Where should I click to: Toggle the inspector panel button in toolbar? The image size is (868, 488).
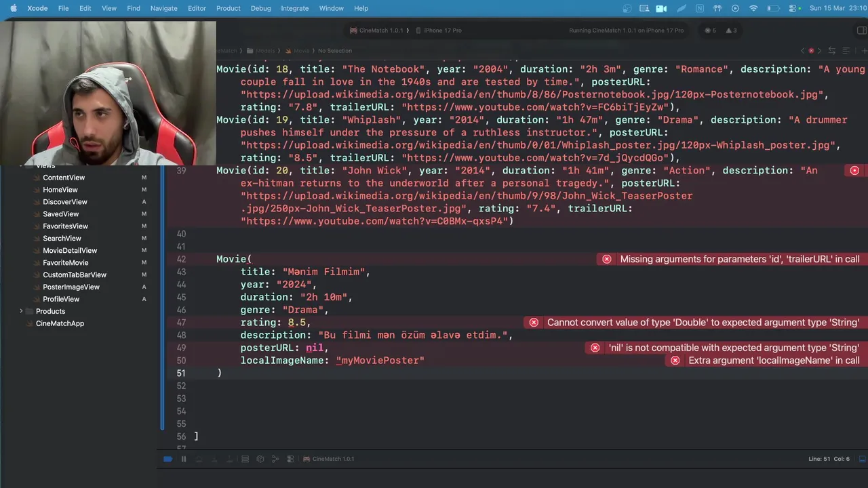(862, 30)
